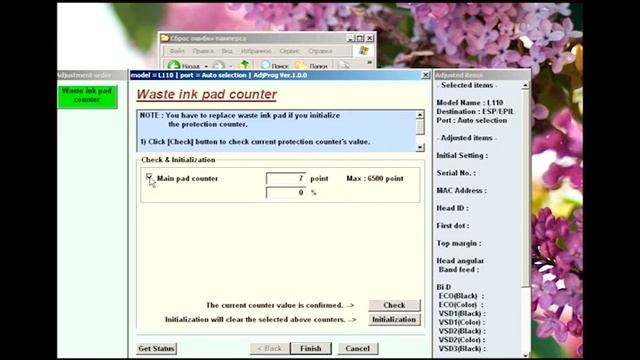Viewport: 640px width, 360px height.
Task: Click the 'Waste ink pad counter' heading
Action: point(207,94)
